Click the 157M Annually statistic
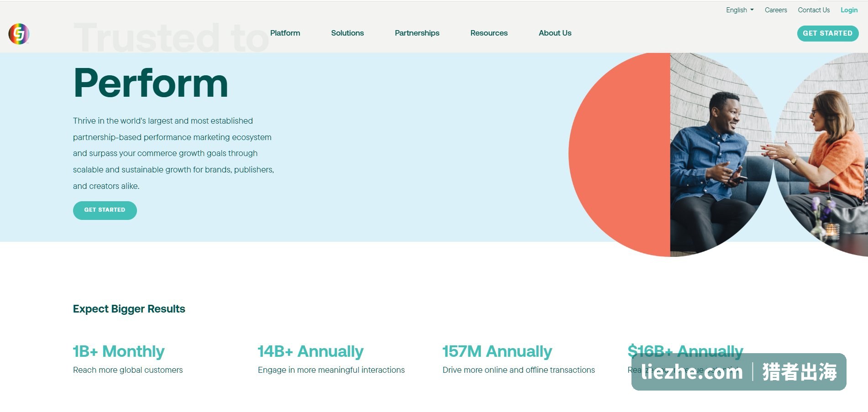The width and height of the screenshot is (868, 412). 497,351
